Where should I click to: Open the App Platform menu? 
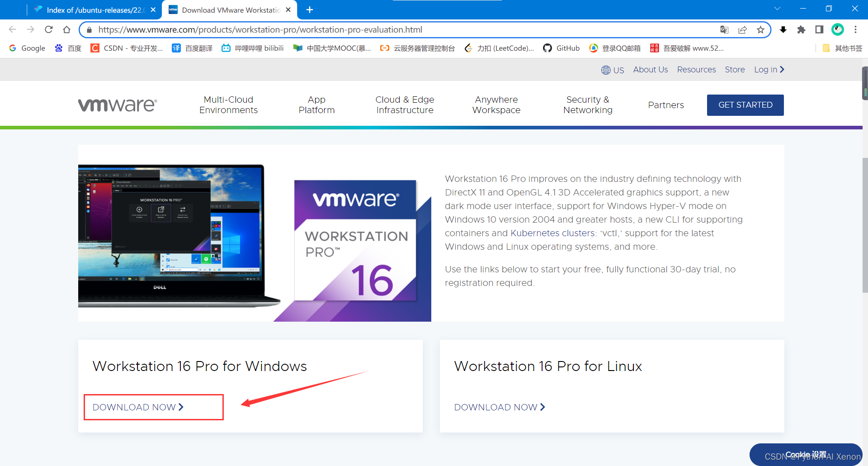(316, 105)
